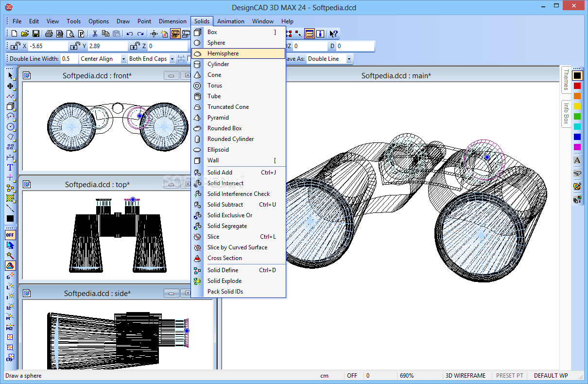The height and width of the screenshot is (384, 588).
Task: Toggle the X coordinate lock
Action: point(15,46)
